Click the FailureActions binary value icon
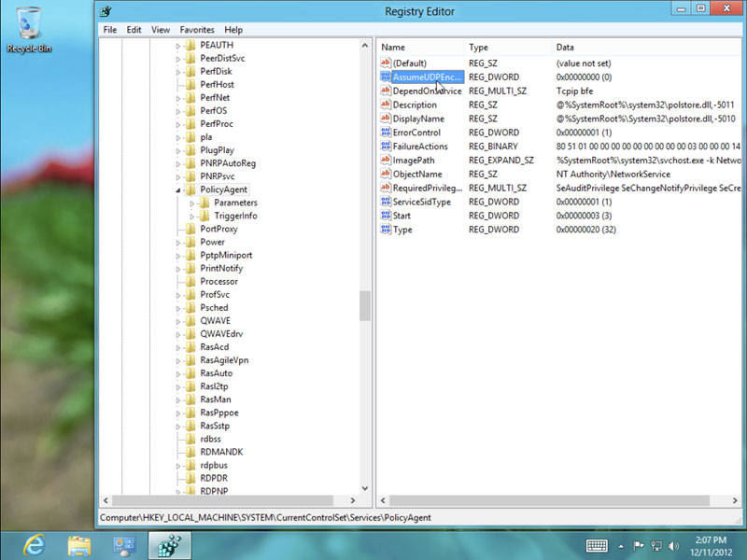 (x=386, y=147)
